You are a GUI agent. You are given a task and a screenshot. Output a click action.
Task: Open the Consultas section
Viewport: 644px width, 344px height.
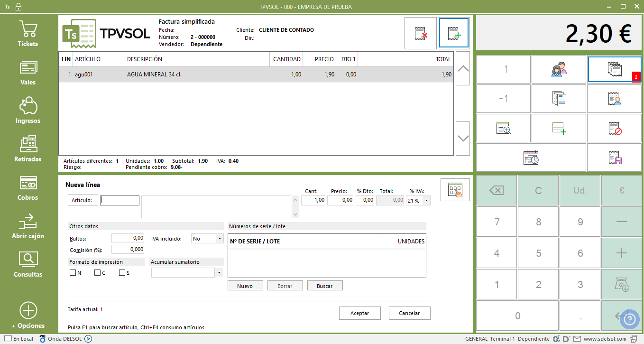(x=28, y=264)
